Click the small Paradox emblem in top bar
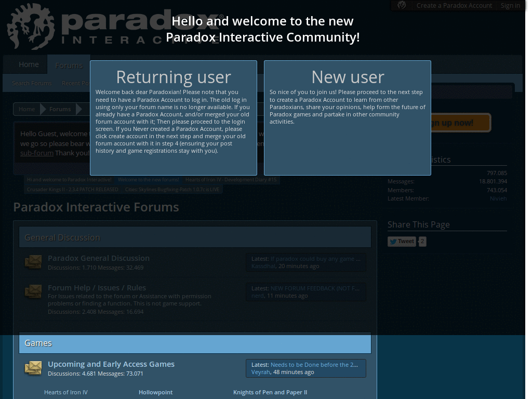The image size is (532, 399). [x=402, y=5]
